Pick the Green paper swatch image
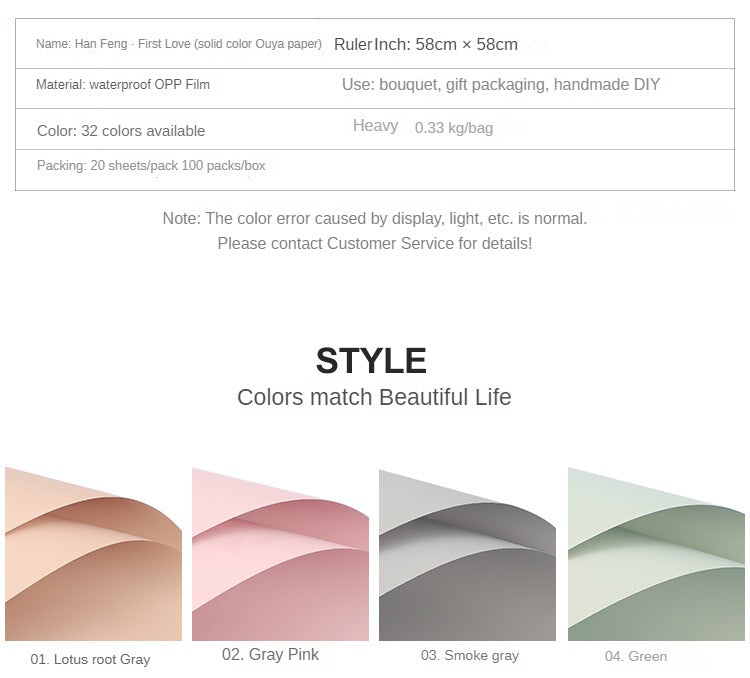 pos(656,553)
